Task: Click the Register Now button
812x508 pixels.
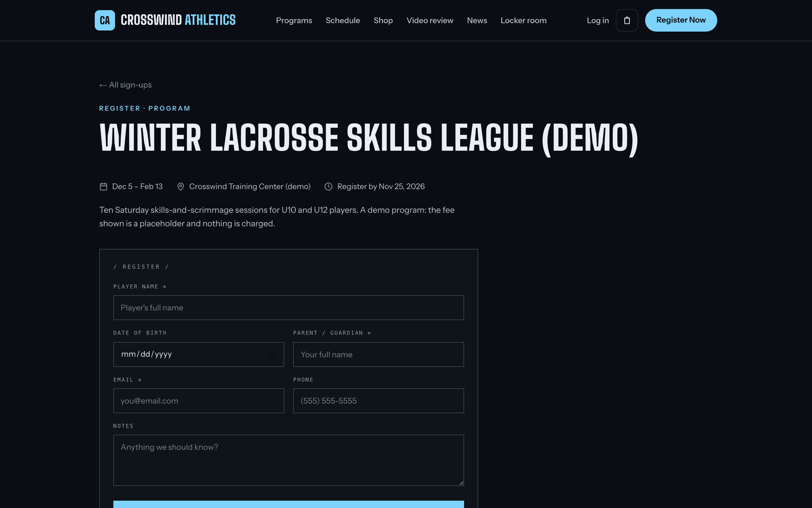Action: pyautogui.click(x=681, y=20)
